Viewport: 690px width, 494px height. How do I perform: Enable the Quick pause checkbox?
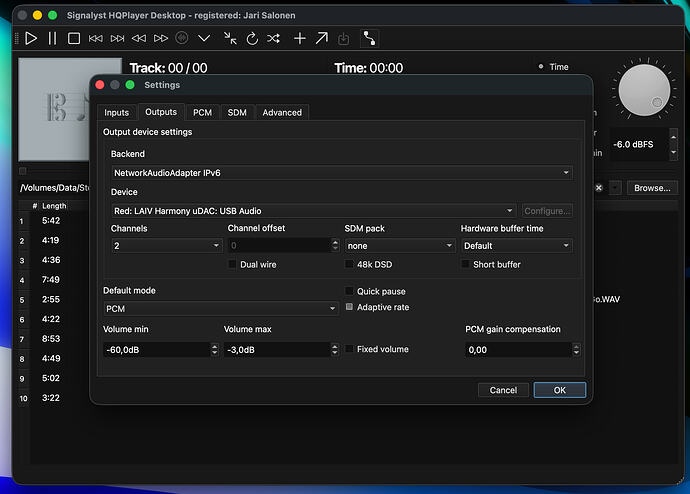349,291
